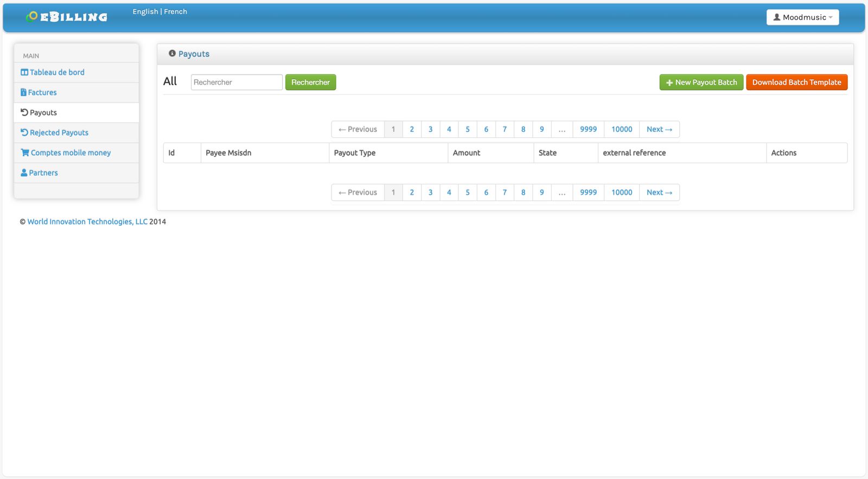
Task: Go to page 6 in top pagination
Action: click(x=486, y=129)
